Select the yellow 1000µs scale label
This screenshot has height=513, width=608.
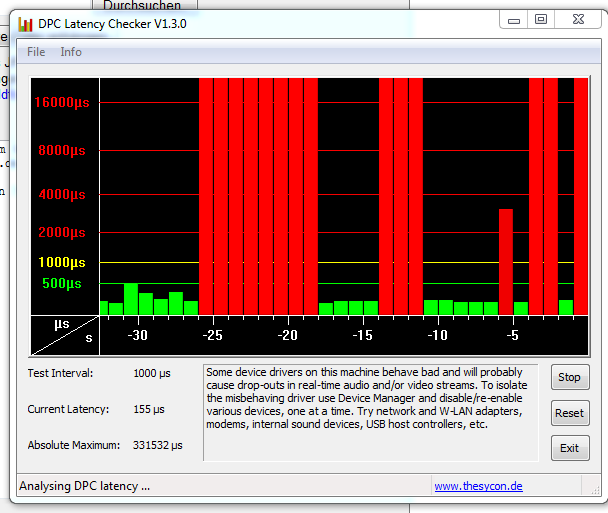62,263
